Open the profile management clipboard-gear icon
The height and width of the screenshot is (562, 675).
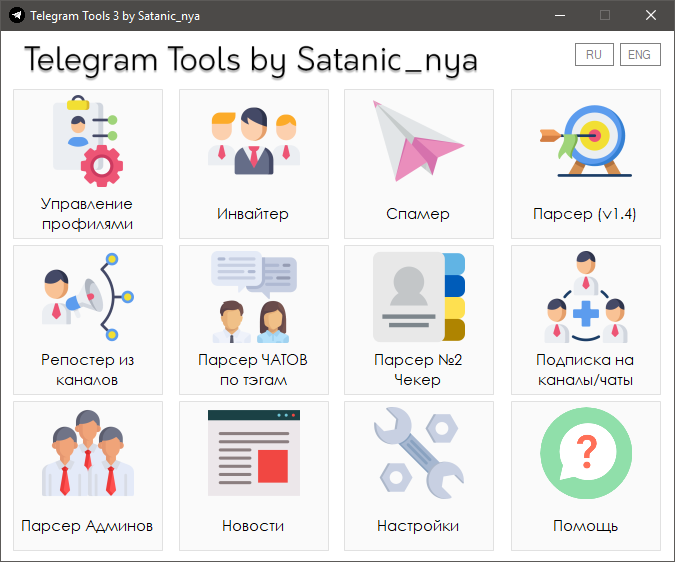click(x=88, y=141)
